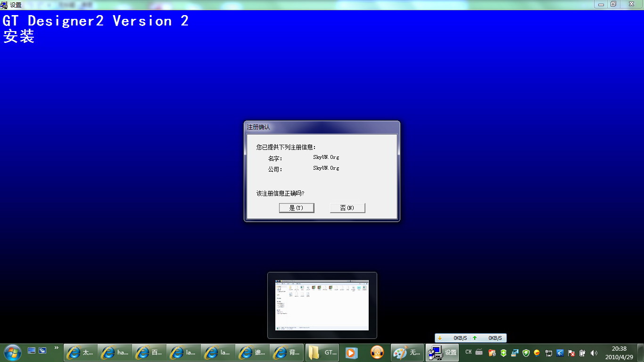Viewport: 644px width, 362px height.
Task: Switch to the '百...' Internet Explorer window
Action: coord(149,353)
